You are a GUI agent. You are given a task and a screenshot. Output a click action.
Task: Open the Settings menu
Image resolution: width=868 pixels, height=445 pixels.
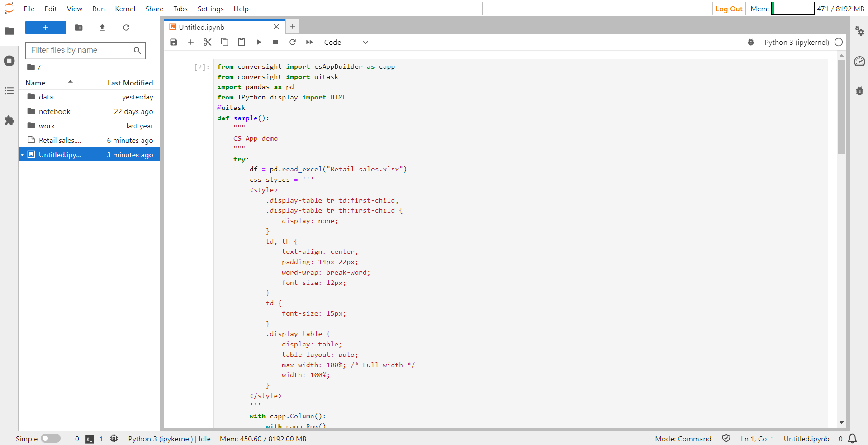(x=210, y=9)
